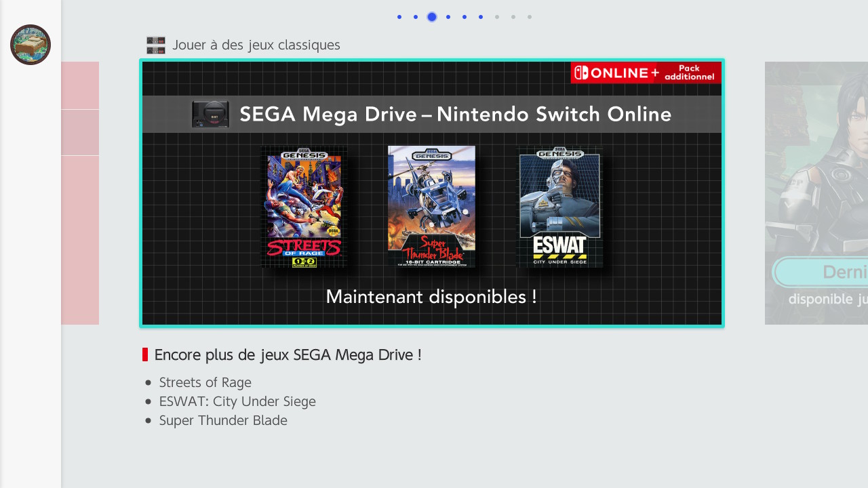Jump to the second page indicator dot

[x=416, y=17]
